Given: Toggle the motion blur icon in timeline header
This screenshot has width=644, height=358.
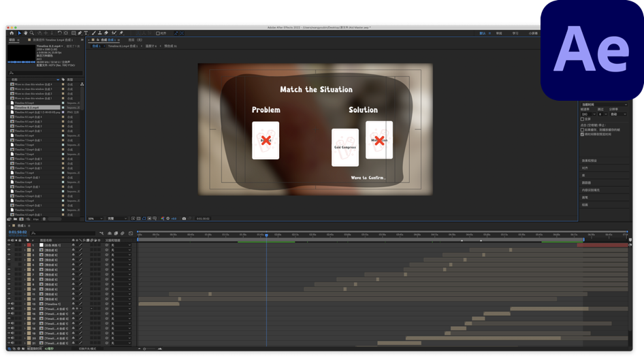Looking at the screenshot, I should pyautogui.click(x=123, y=233).
